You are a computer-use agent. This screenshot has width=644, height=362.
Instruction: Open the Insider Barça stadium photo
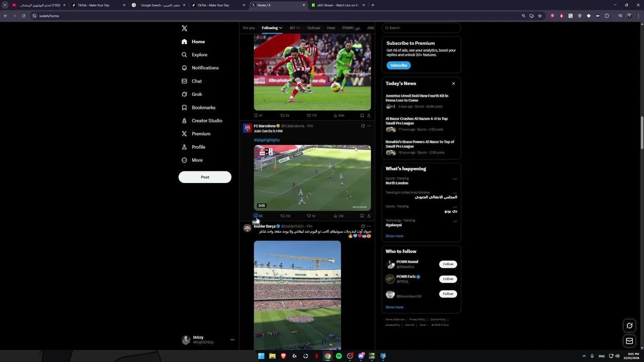[297, 295]
